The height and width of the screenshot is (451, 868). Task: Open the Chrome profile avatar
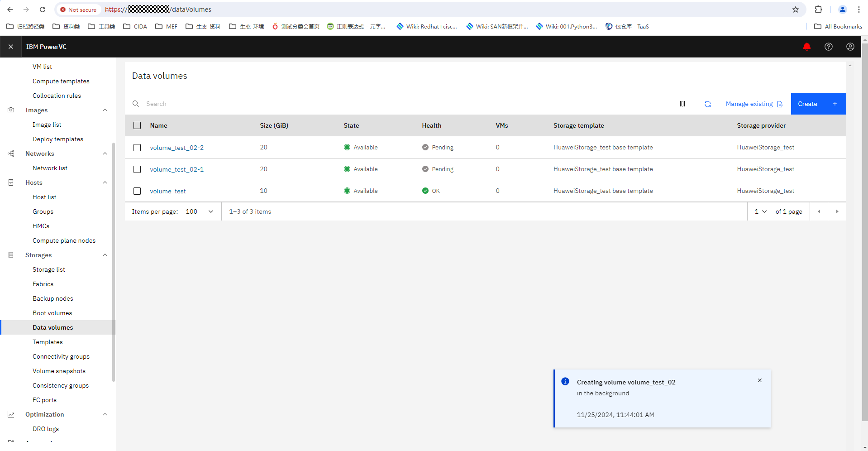point(842,10)
